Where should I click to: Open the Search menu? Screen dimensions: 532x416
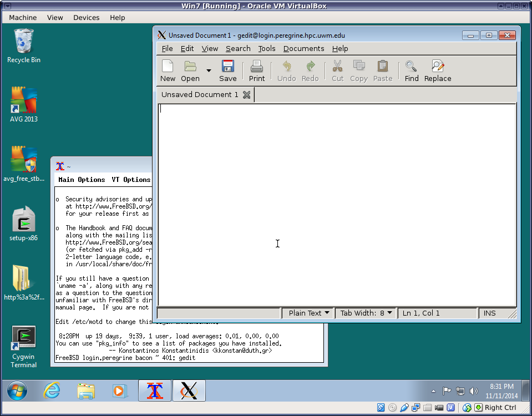click(238, 48)
